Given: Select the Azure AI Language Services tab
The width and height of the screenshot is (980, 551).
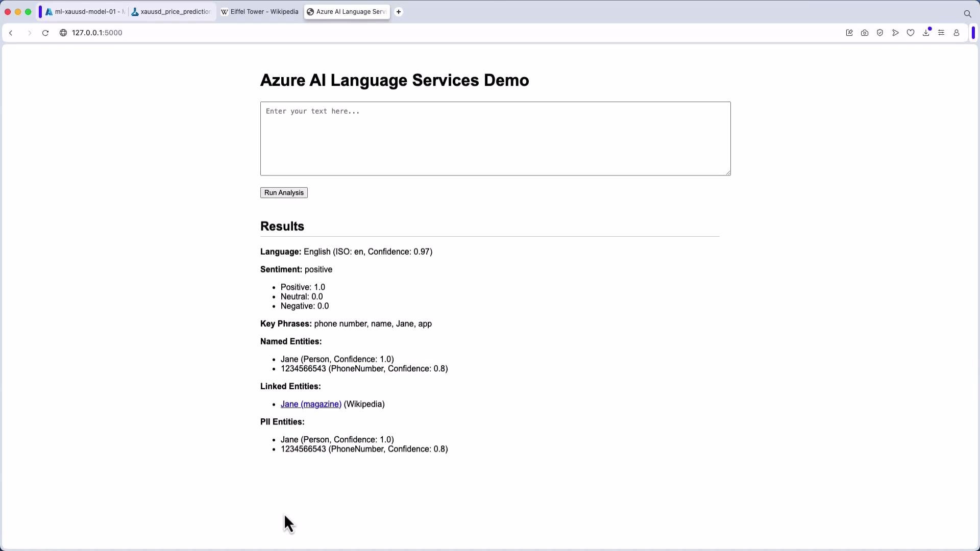Looking at the screenshot, I should (x=347, y=12).
